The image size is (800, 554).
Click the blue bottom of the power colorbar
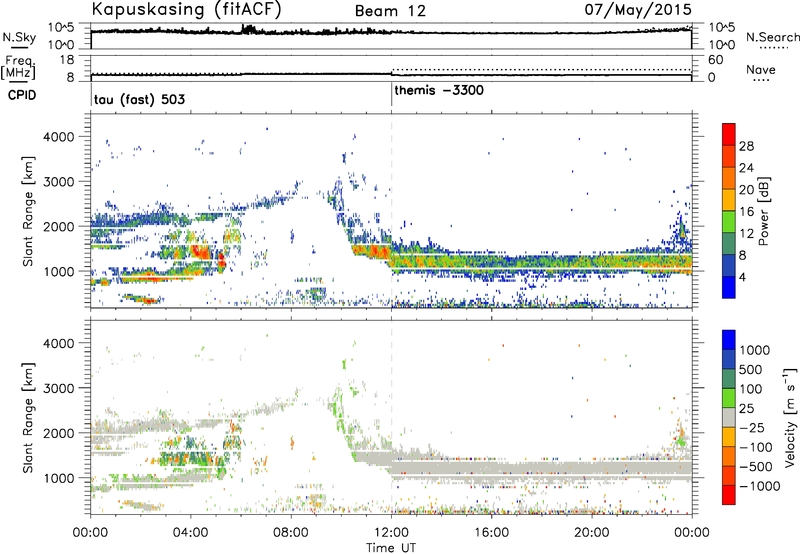(x=729, y=288)
